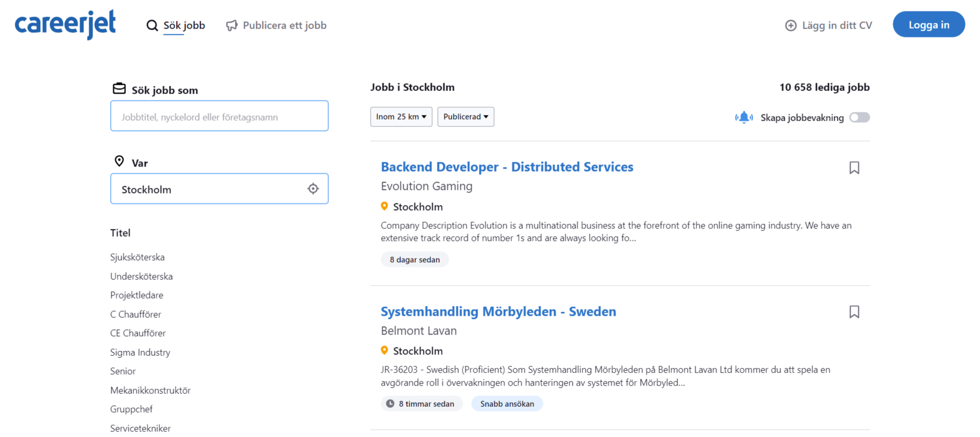Click the Jobb i Stockholm heading
The height and width of the screenshot is (437, 980).
tap(413, 87)
